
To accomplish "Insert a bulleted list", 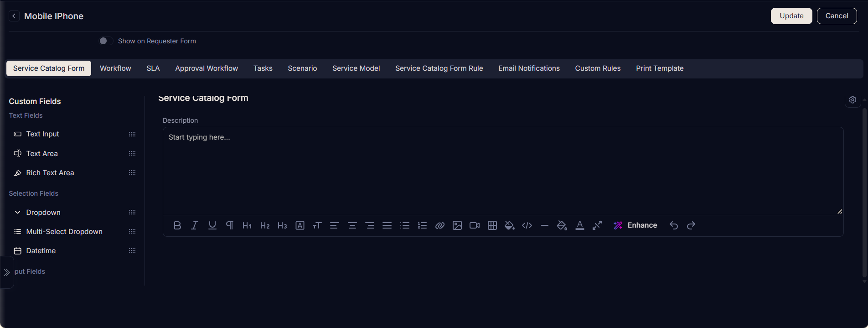I will tap(405, 225).
